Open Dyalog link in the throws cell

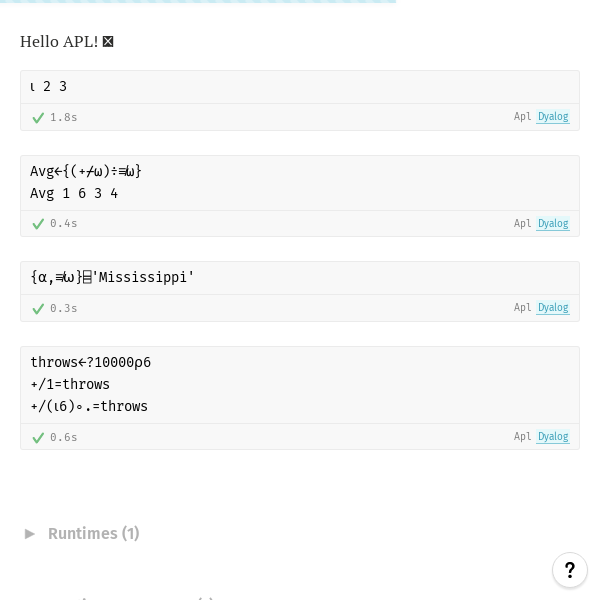point(553,437)
